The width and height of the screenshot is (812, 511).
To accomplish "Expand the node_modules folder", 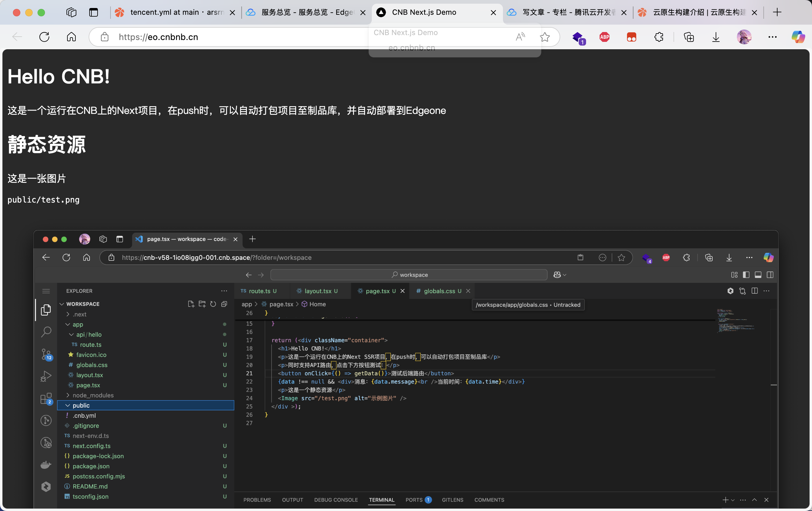I will [x=93, y=395].
